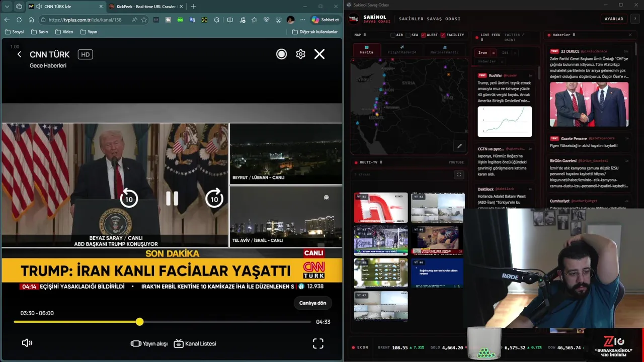644x362 pixels.
Task: Switch to KickPeek browser tab
Action: pos(145,7)
